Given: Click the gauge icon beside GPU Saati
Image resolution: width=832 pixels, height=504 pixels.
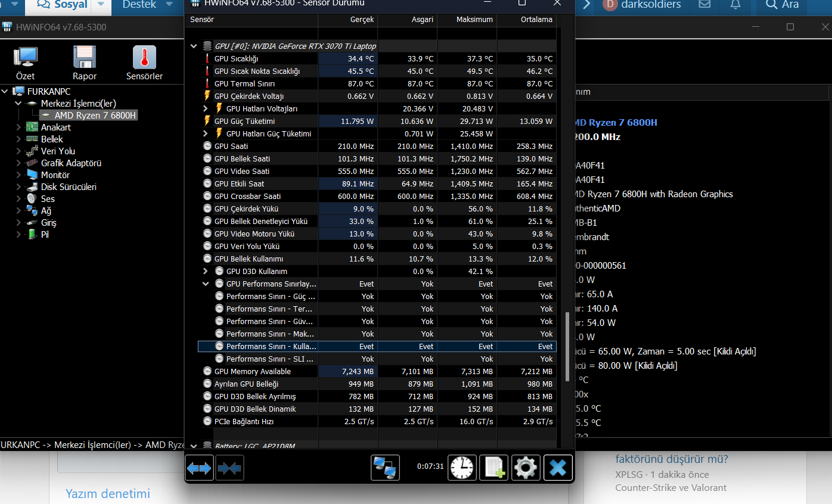Looking at the screenshot, I should point(207,146).
